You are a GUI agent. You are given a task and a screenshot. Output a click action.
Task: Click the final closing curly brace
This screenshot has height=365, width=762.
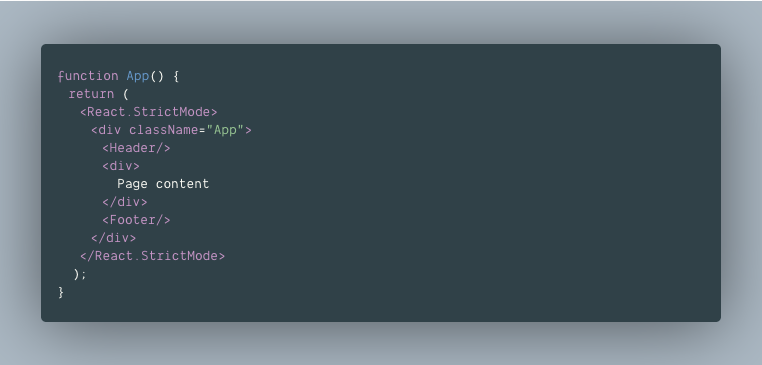tap(61, 292)
